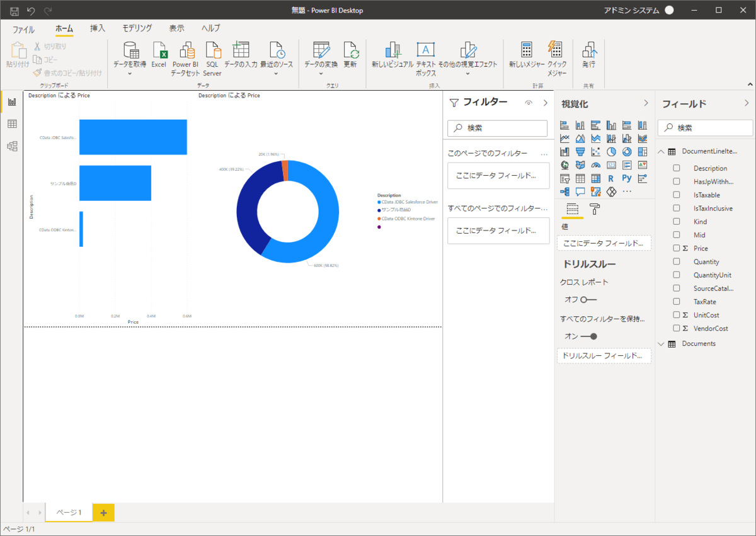Open the モデリング ribbon tab
Screen dimensions: 756x536
tap(137, 28)
